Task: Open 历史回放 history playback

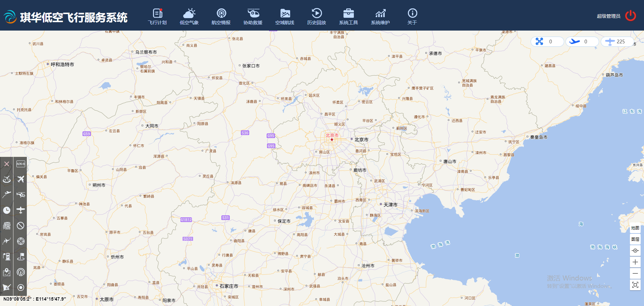Action: click(x=317, y=16)
